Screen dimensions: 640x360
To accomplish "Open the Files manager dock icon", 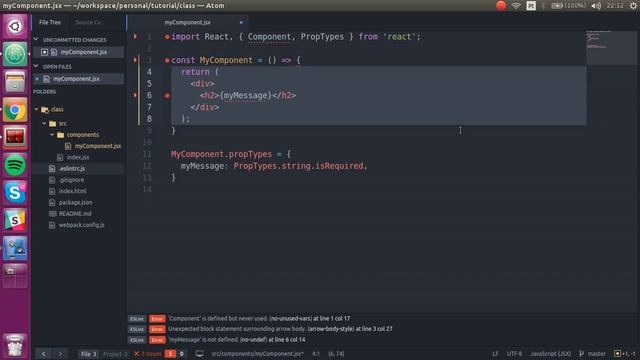I will click(15, 82).
